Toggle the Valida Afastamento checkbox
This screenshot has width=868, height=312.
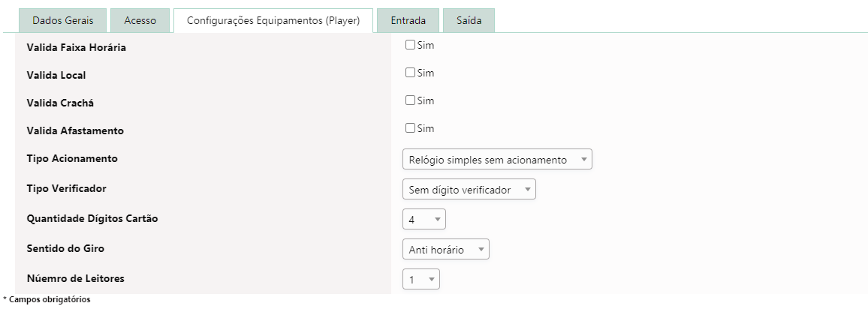click(410, 128)
